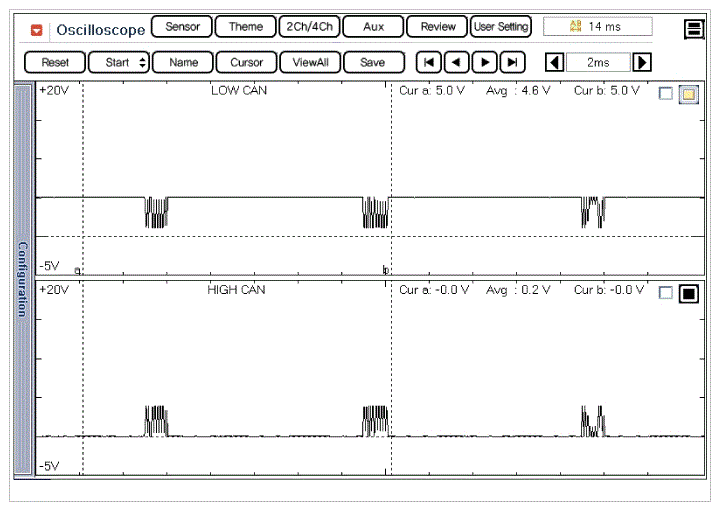Expand the Configuration side panel

point(22,279)
